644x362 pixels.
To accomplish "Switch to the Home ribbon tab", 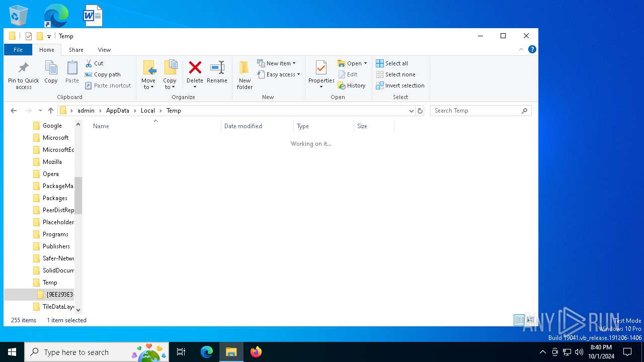I will click(x=47, y=50).
